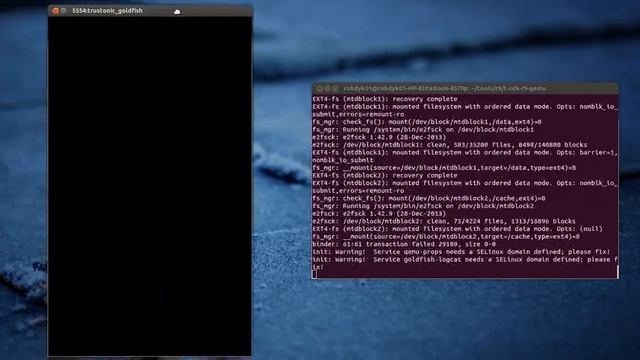Minimize the robdyk01 terminal window
The width and height of the screenshot is (640, 360).
pyautogui.click(x=327, y=88)
